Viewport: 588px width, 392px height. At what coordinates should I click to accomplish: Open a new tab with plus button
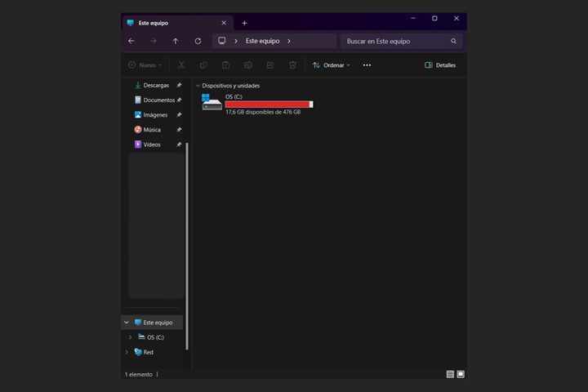pyautogui.click(x=244, y=23)
